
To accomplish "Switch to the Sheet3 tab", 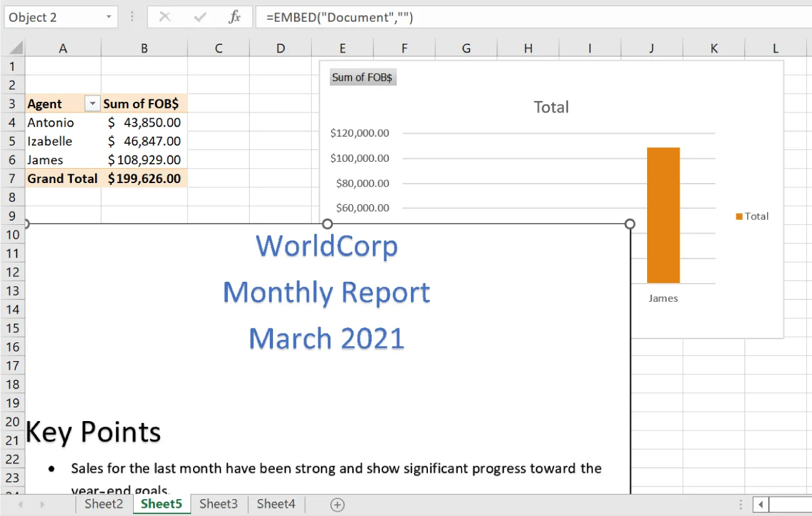I will coord(218,504).
